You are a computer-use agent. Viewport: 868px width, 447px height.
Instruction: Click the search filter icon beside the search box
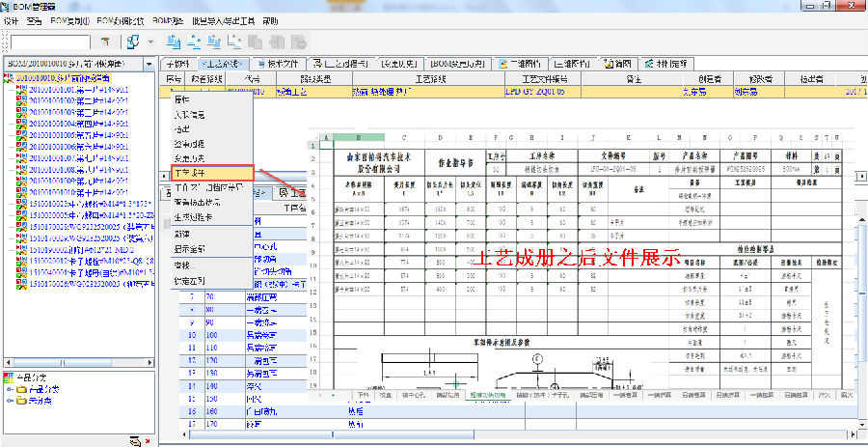point(103,42)
